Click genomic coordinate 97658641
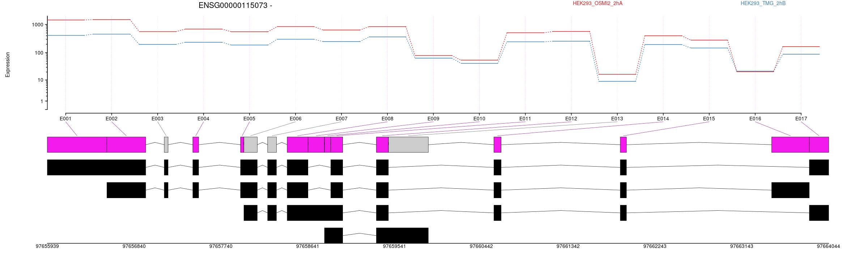 (308, 246)
